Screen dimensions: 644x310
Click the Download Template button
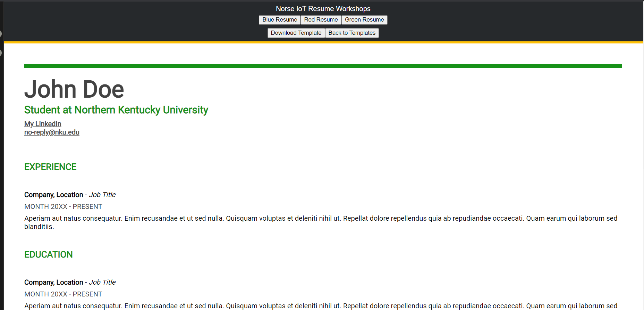pos(296,33)
